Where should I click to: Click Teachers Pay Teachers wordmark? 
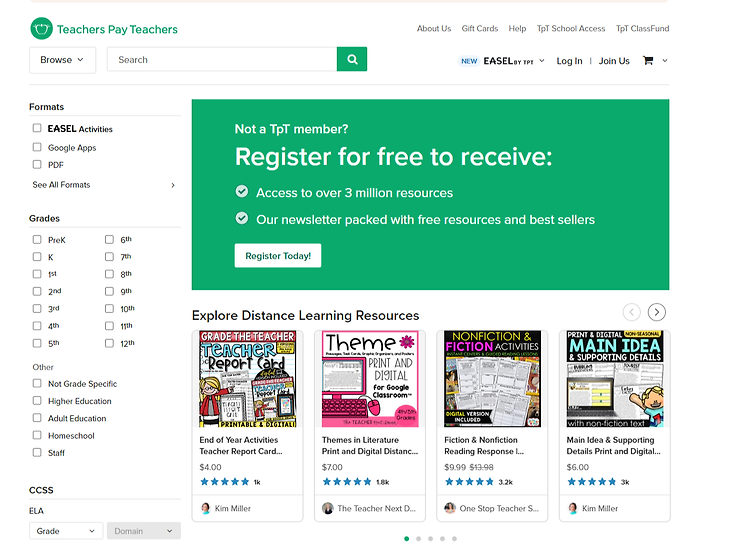pyautogui.click(x=117, y=29)
